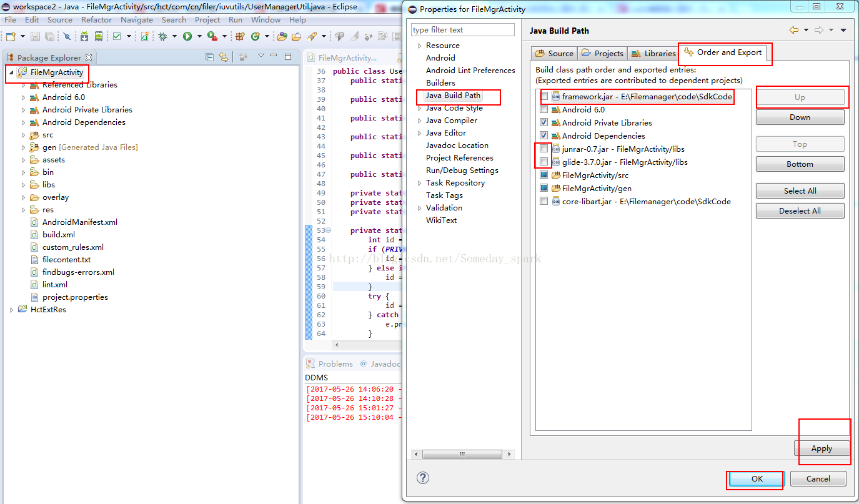Viewport: 859px width, 504px height.
Task: Open Package Explorer view menu triangle
Action: coord(261,55)
